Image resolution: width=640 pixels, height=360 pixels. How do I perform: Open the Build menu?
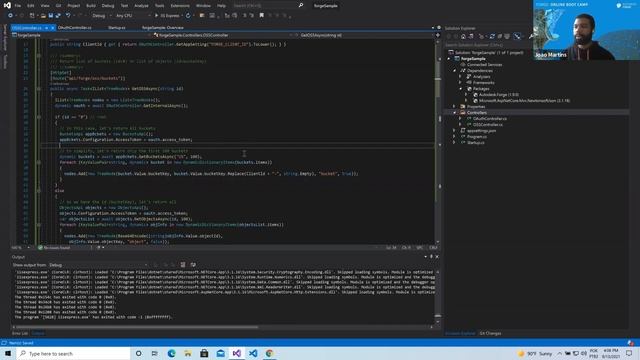tap(91, 6)
